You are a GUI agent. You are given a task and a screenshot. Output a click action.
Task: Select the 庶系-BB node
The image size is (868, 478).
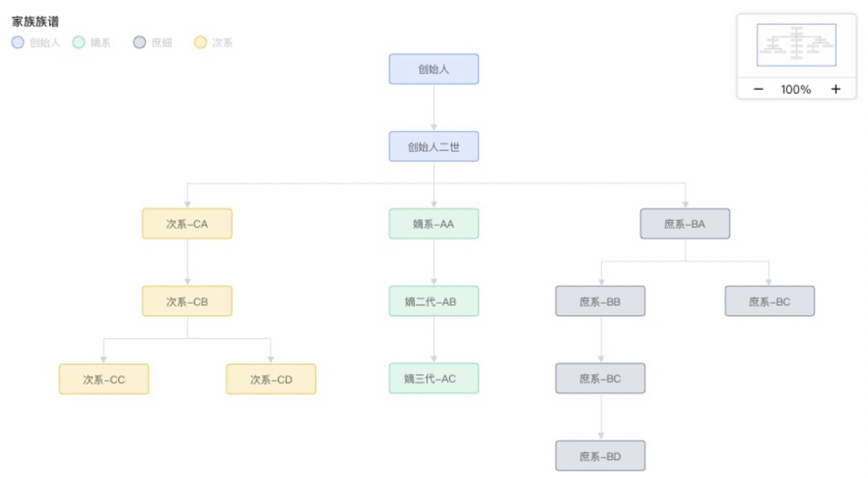coord(600,301)
